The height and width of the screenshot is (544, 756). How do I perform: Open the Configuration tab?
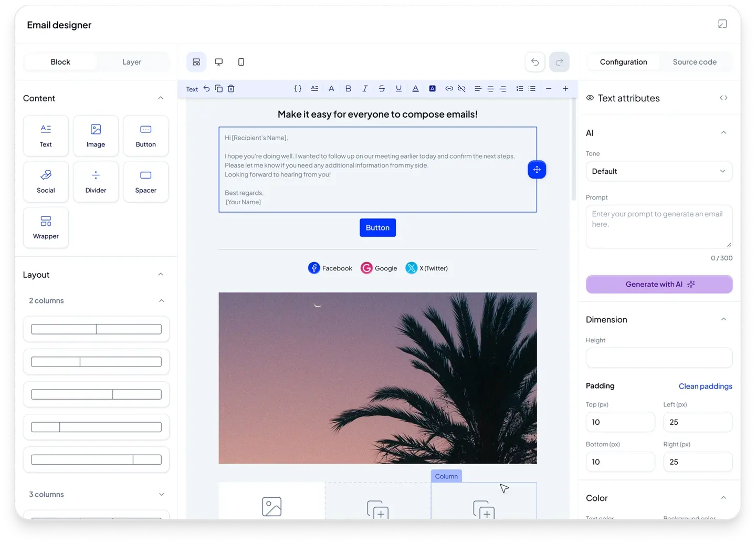pyautogui.click(x=623, y=62)
